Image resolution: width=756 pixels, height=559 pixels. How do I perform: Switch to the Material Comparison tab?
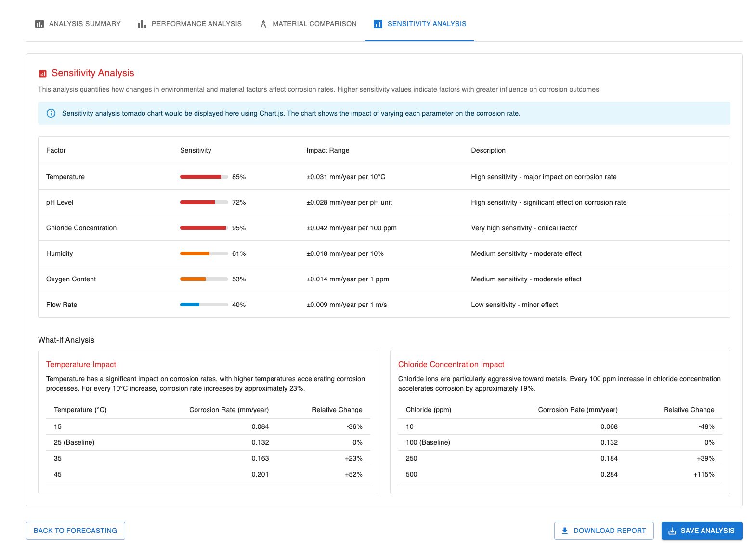pyautogui.click(x=308, y=24)
